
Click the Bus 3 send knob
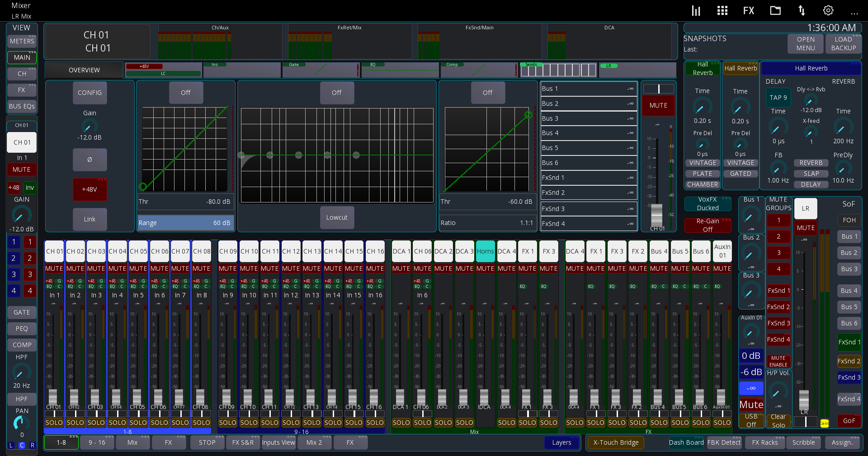751,291
